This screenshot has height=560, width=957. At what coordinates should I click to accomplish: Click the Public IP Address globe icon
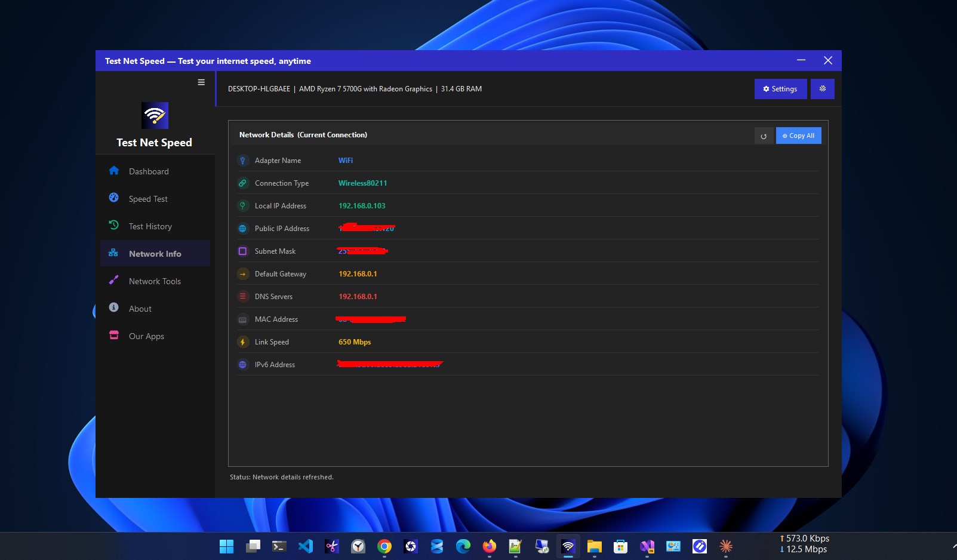242,229
